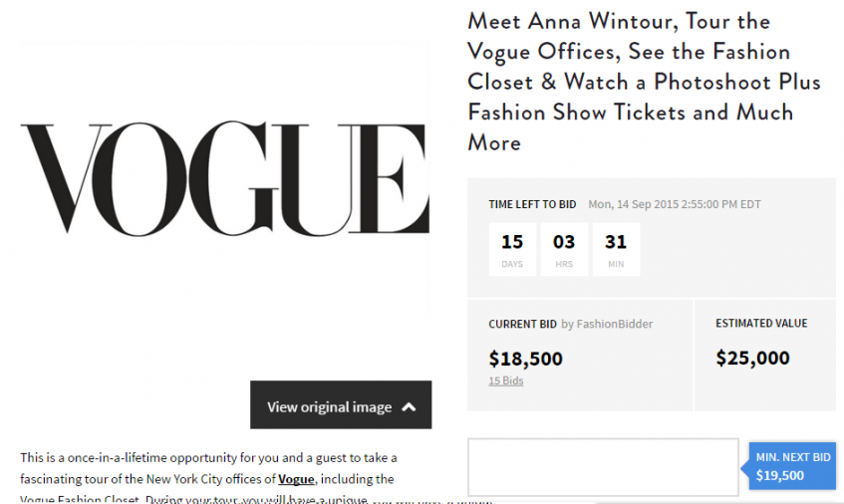The image size is (844, 504).
Task: Click inside the bid amount input field
Action: 603,467
